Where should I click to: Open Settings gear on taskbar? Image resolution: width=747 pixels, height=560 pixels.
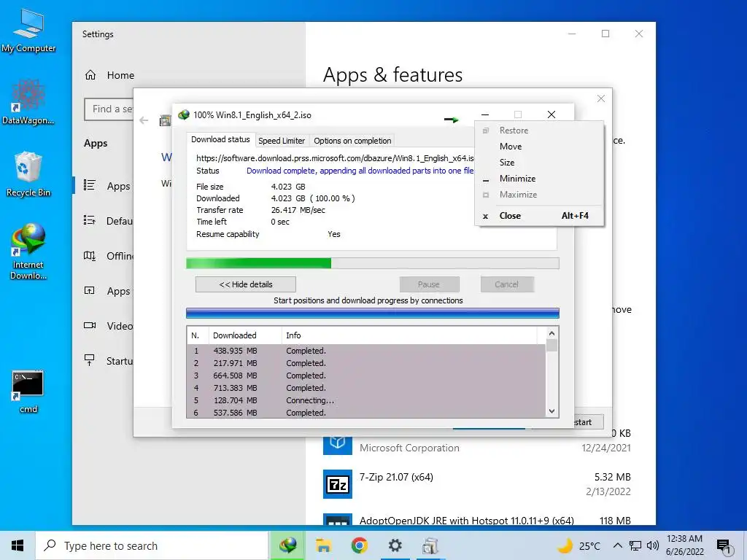[x=395, y=545]
